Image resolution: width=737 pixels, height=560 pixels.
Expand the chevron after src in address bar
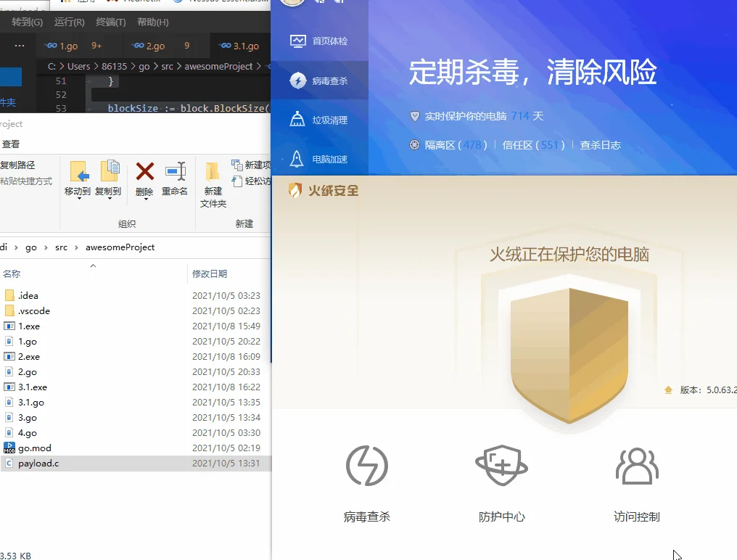[76, 247]
